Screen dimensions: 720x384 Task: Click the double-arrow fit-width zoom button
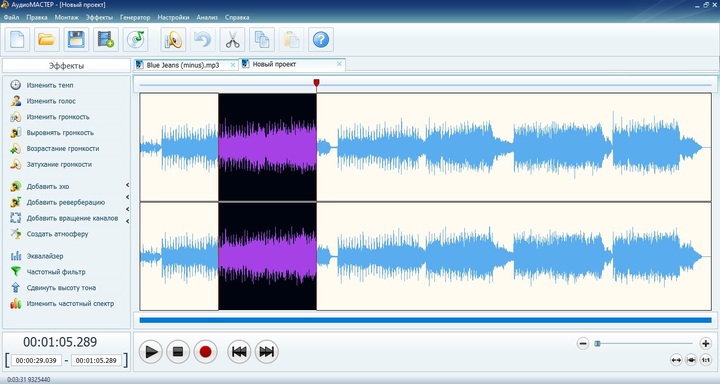(676, 360)
